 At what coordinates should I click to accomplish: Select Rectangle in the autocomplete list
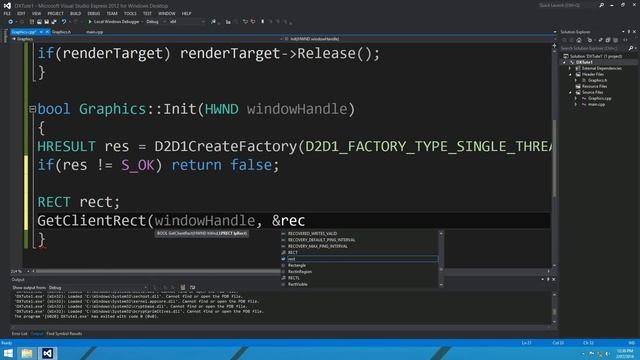297,265
